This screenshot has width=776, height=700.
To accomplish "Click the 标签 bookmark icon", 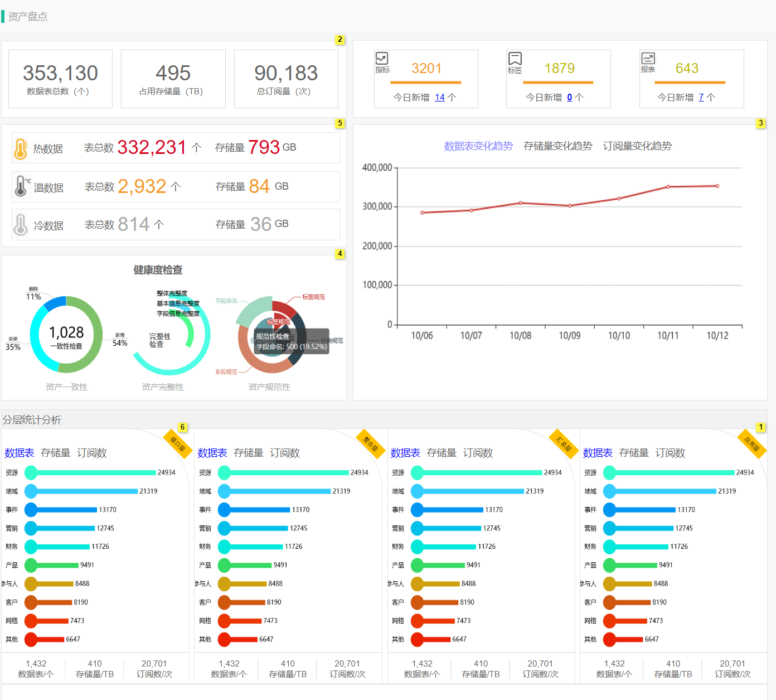I will [515, 59].
